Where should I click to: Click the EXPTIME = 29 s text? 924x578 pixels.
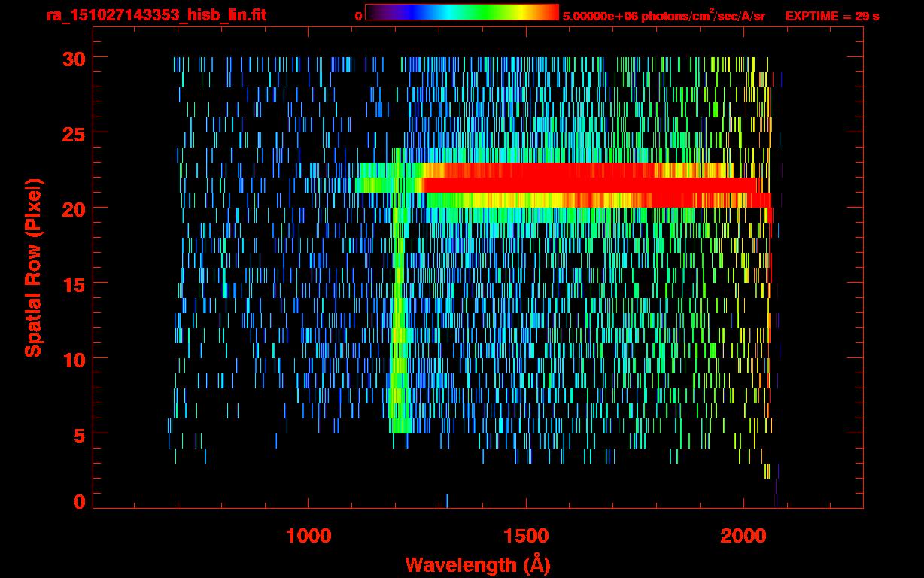832,15
